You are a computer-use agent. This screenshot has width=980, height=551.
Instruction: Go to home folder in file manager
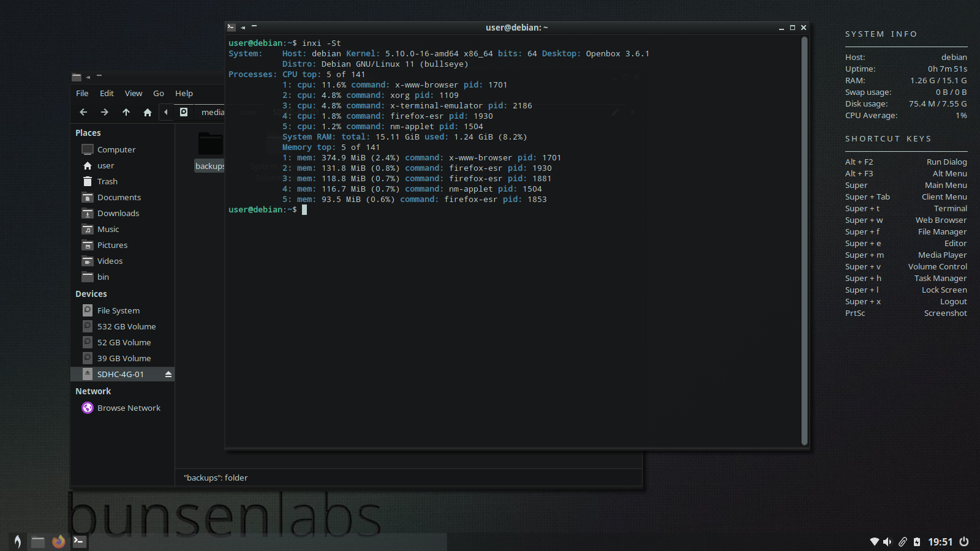148,112
